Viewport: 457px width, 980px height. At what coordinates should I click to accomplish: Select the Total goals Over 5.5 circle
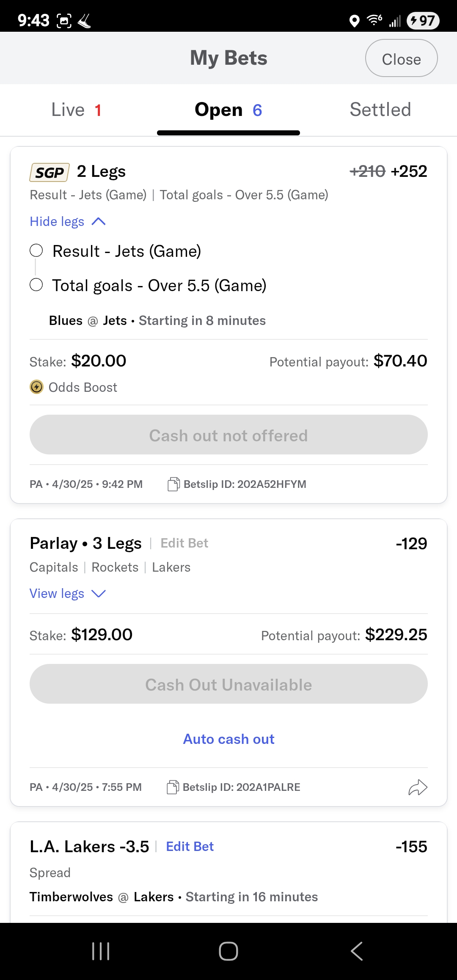[36, 285]
